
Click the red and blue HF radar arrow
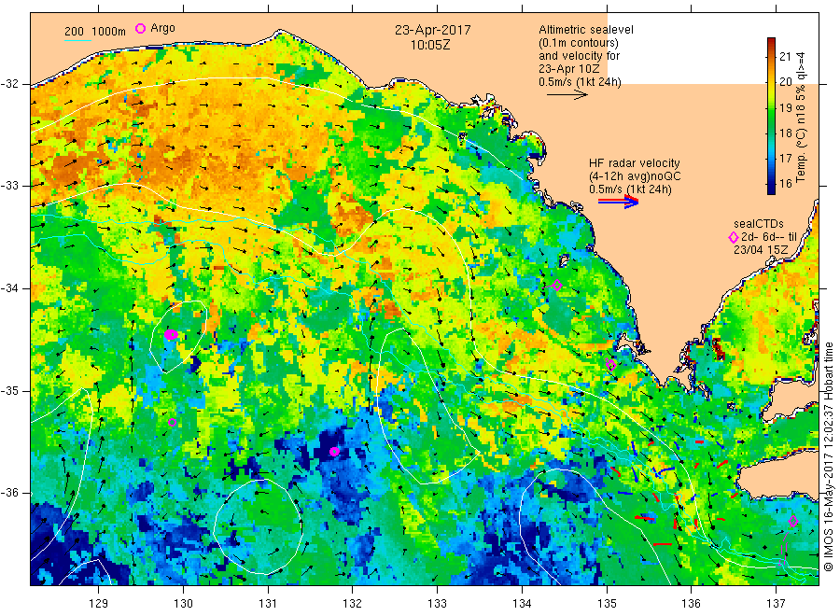coord(618,202)
